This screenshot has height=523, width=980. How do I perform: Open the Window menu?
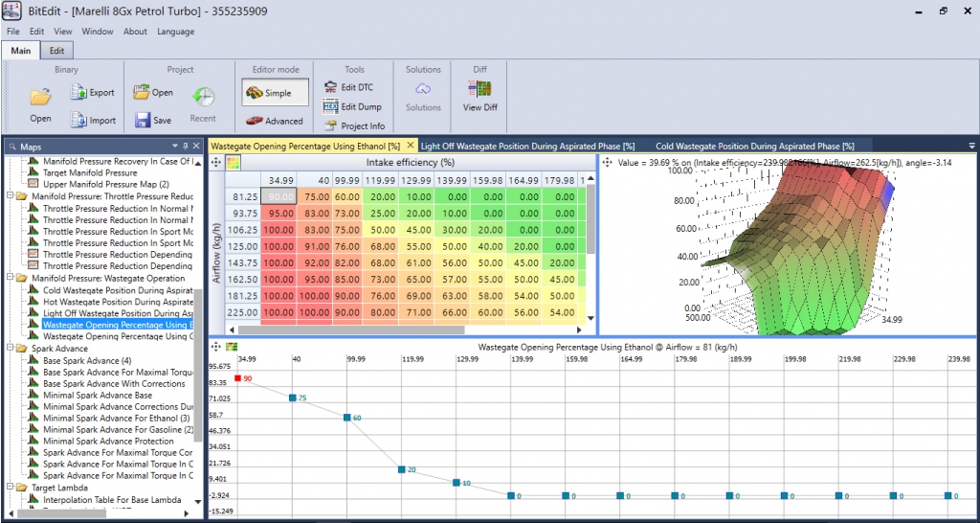[x=98, y=32]
